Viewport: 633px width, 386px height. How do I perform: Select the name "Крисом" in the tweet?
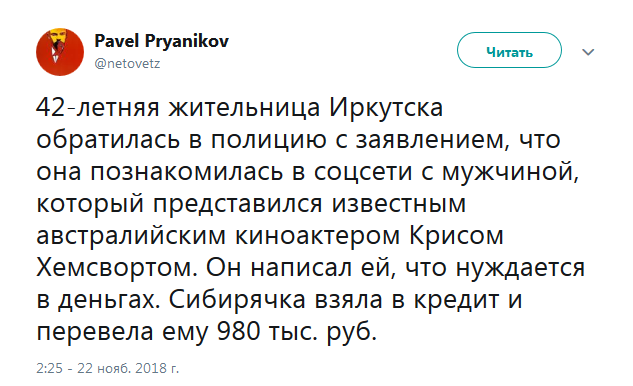point(457,236)
